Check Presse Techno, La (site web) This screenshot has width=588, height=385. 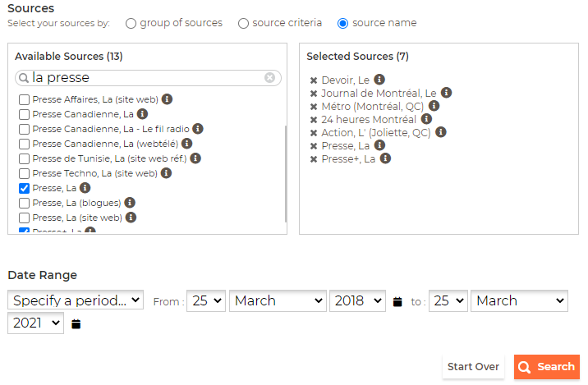(x=25, y=173)
